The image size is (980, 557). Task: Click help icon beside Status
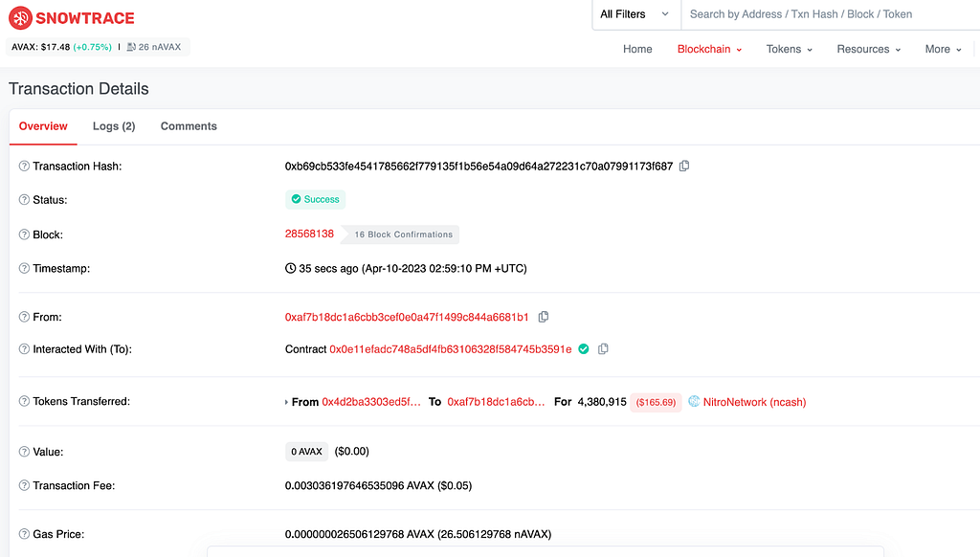click(x=24, y=199)
